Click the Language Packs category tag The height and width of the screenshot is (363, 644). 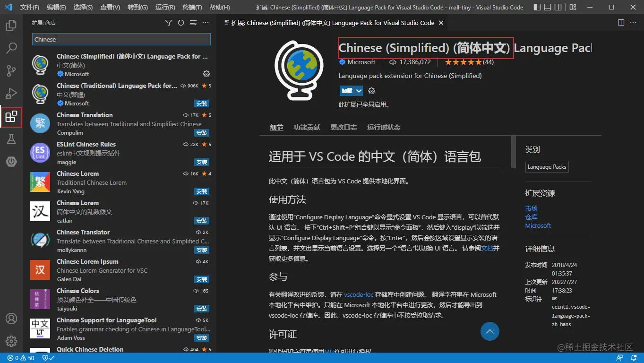pyautogui.click(x=547, y=167)
